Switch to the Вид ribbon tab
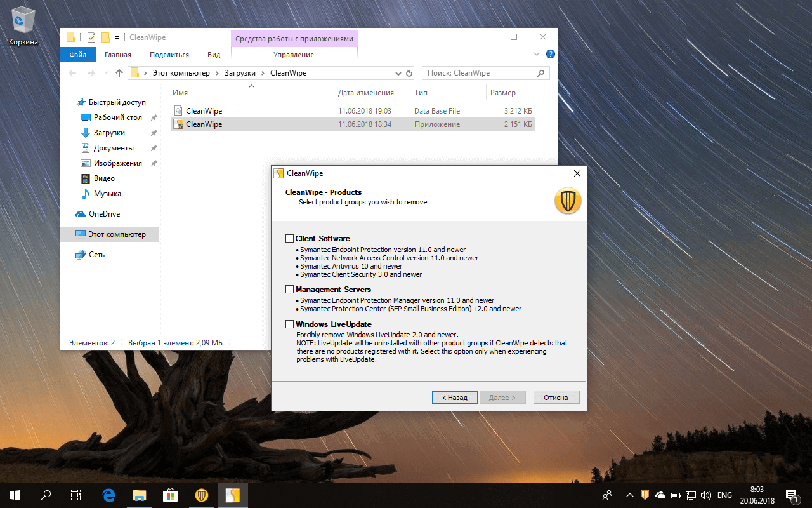812x508 pixels. [x=214, y=55]
